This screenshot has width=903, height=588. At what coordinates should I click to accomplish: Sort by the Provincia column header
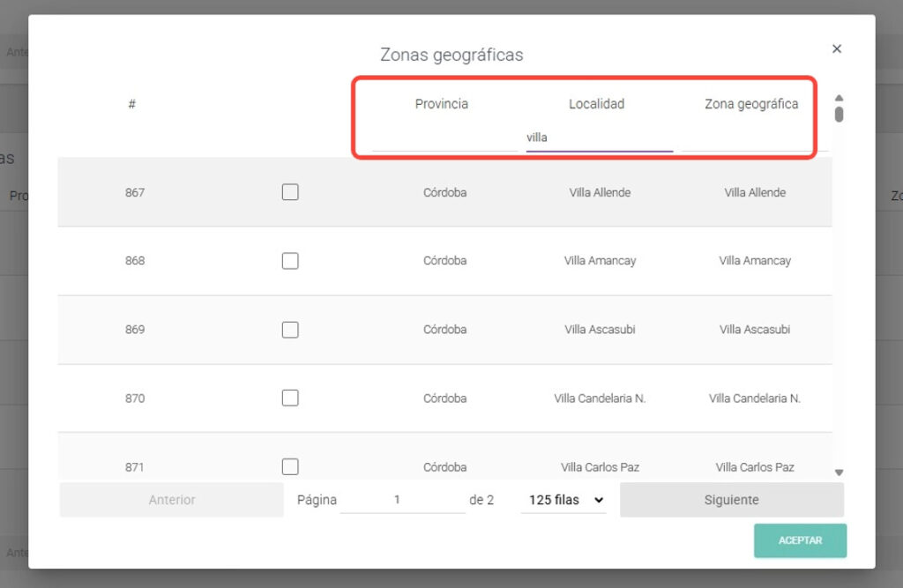click(x=442, y=104)
